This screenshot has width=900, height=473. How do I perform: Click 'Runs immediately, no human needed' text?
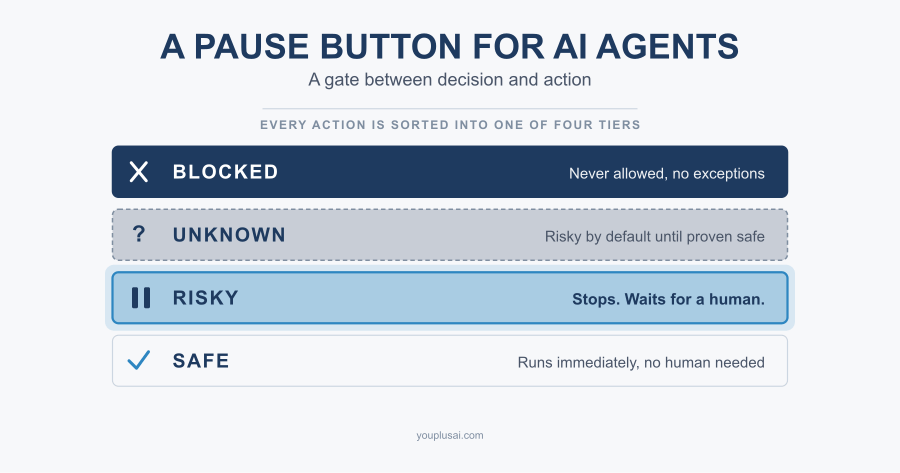(641, 362)
